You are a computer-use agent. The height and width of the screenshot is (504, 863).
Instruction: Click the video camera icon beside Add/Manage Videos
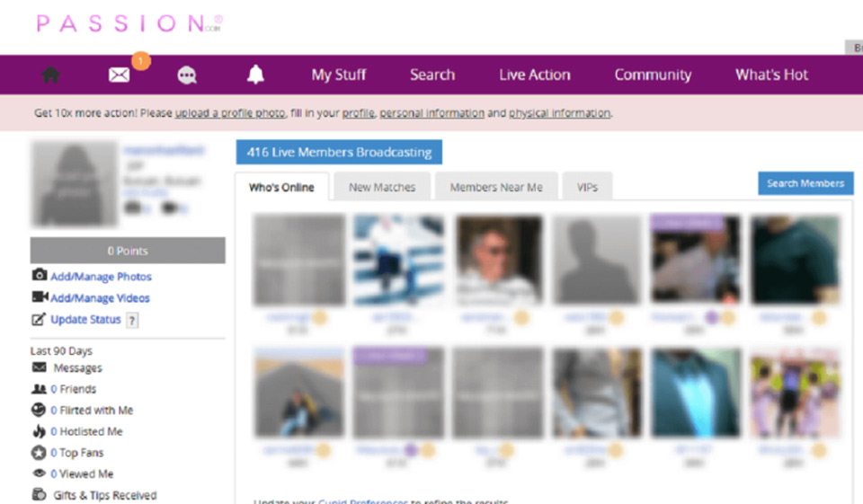click(39, 297)
